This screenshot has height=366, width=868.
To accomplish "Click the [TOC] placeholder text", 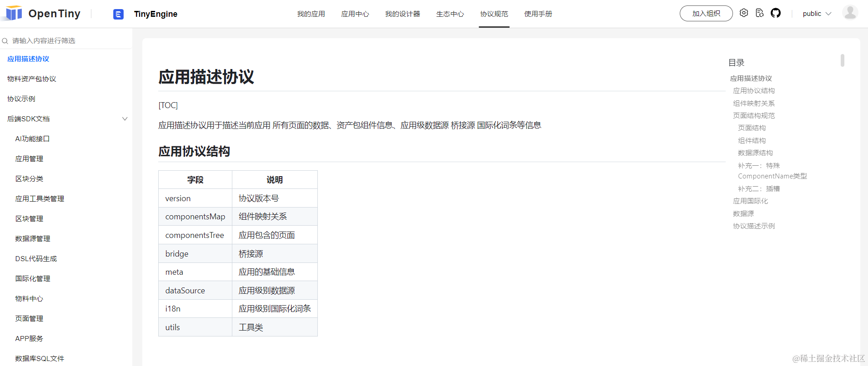I will 168,105.
